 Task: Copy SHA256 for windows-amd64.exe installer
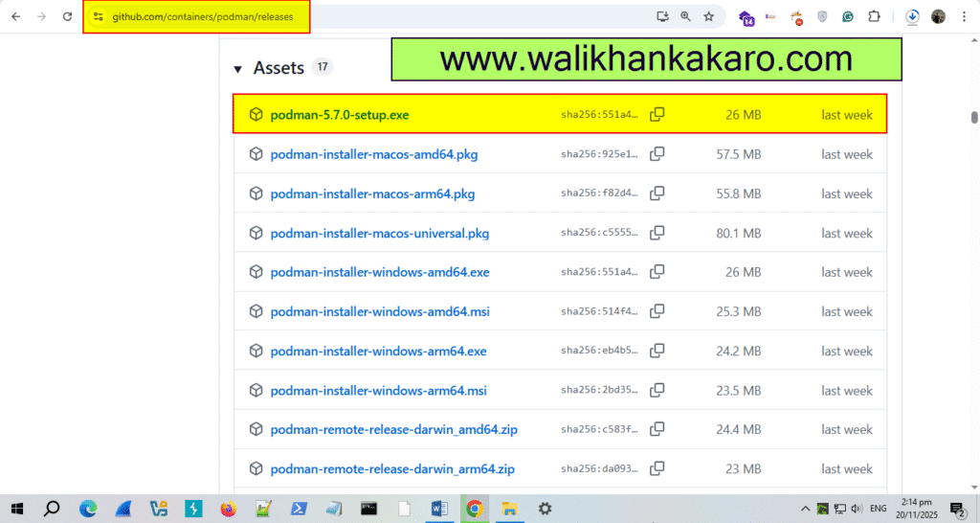[657, 271]
